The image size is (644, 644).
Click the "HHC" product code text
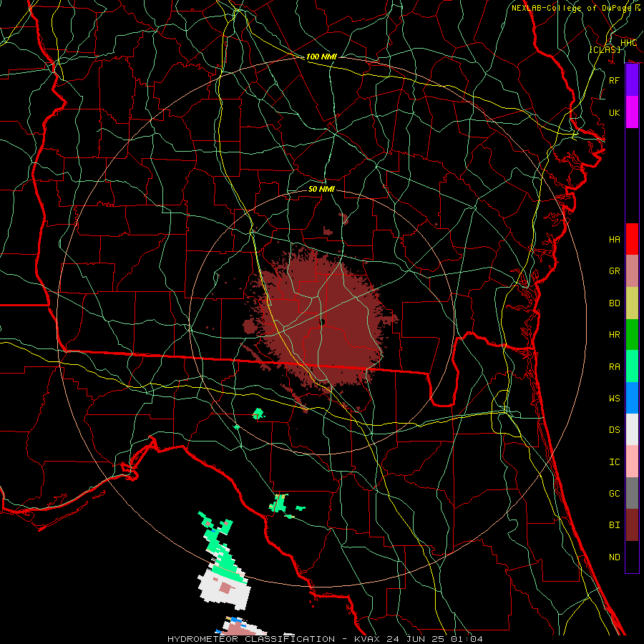pyautogui.click(x=628, y=43)
